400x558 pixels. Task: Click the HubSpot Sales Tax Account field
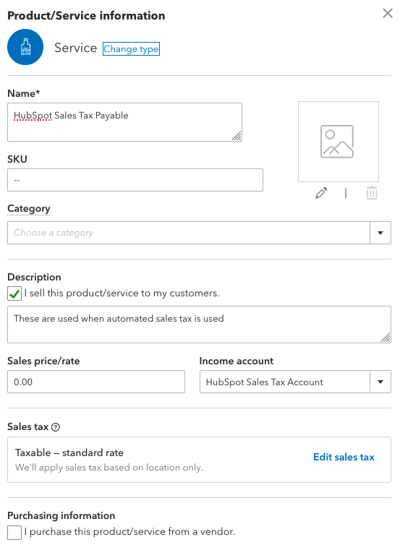(285, 381)
